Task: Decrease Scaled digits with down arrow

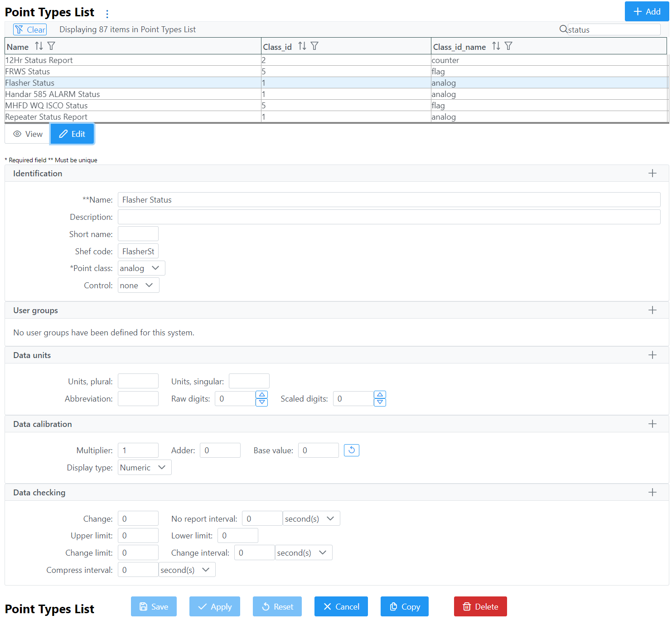Action: pos(380,402)
